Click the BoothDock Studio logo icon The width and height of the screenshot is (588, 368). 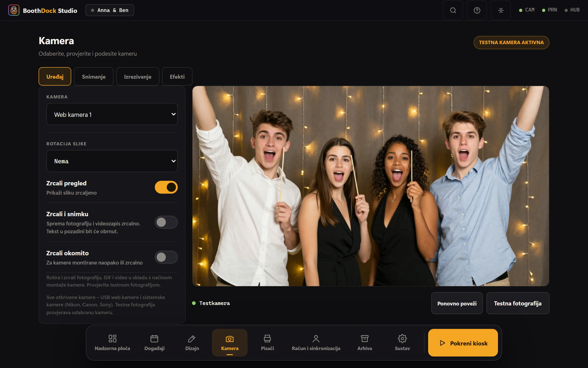14,10
